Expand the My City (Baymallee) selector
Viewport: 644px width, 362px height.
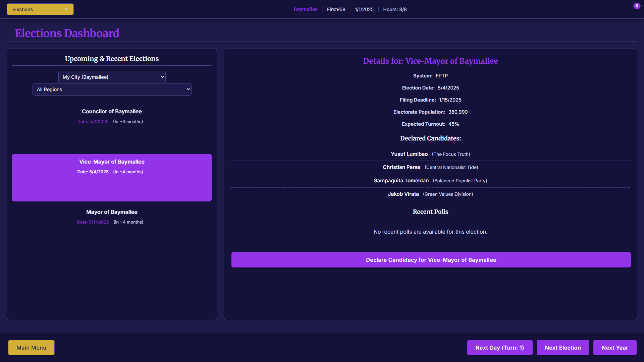[112, 77]
